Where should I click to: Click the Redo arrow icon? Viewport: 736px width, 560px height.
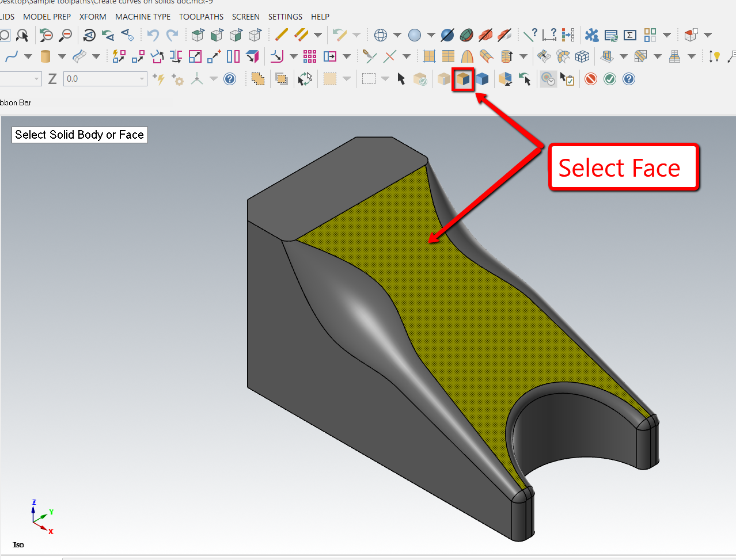pyautogui.click(x=172, y=35)
